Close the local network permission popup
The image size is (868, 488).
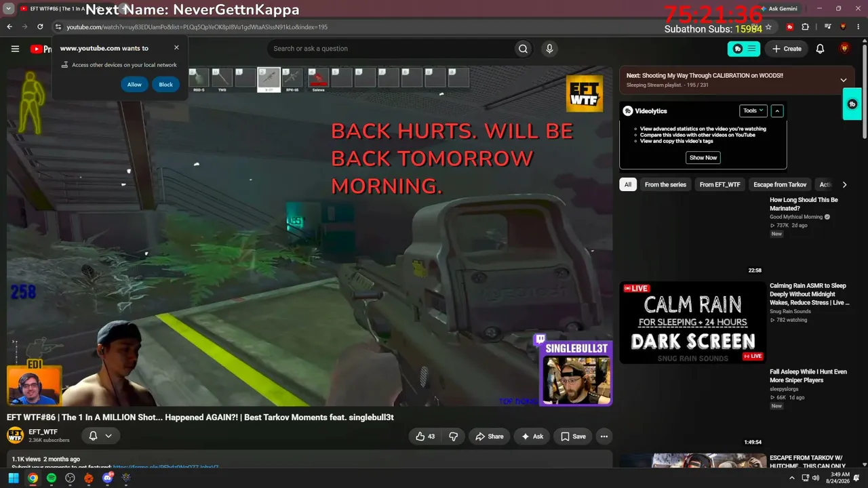point(176,47)
